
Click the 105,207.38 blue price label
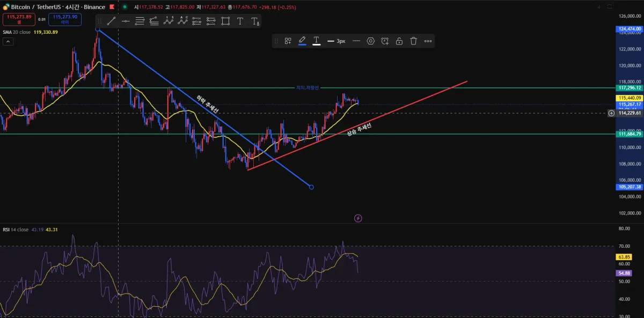coord(630,187)
